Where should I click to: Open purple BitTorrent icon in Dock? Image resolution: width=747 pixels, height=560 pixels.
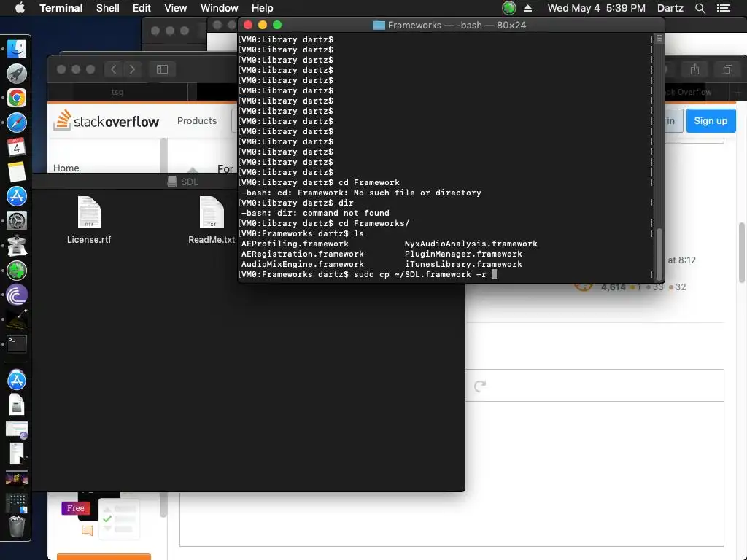(x=17, y=295)
